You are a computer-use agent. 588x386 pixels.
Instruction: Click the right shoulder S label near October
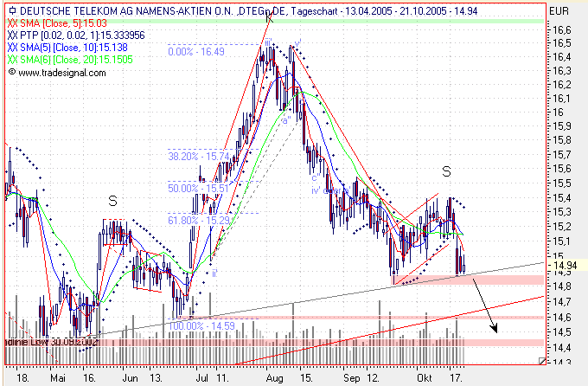446,171
